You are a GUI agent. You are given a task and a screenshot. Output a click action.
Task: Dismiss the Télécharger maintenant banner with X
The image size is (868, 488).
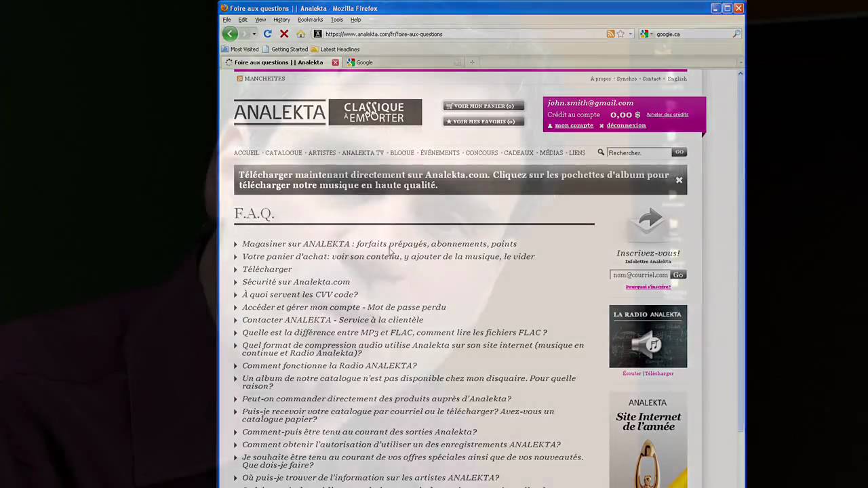tap(679, 180)
